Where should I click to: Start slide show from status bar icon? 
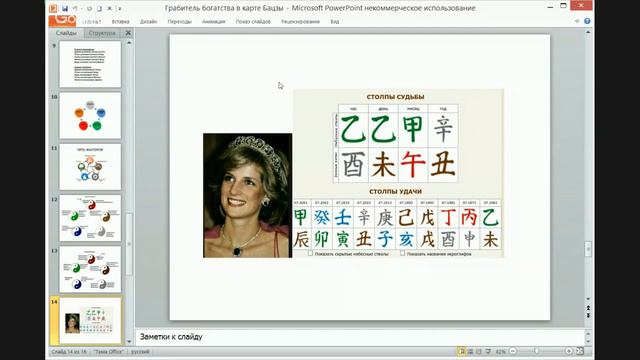[x=488, y=351]
